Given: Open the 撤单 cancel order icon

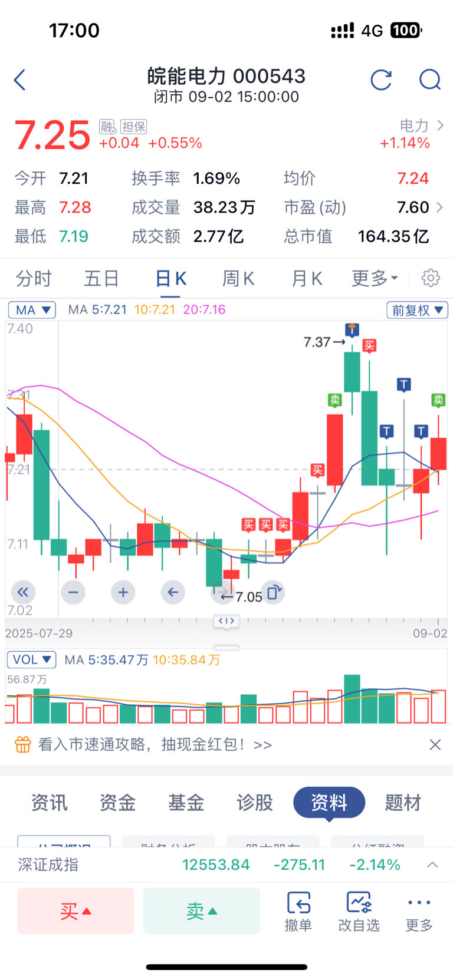Looking at the screenshot, I should point(298,911).
